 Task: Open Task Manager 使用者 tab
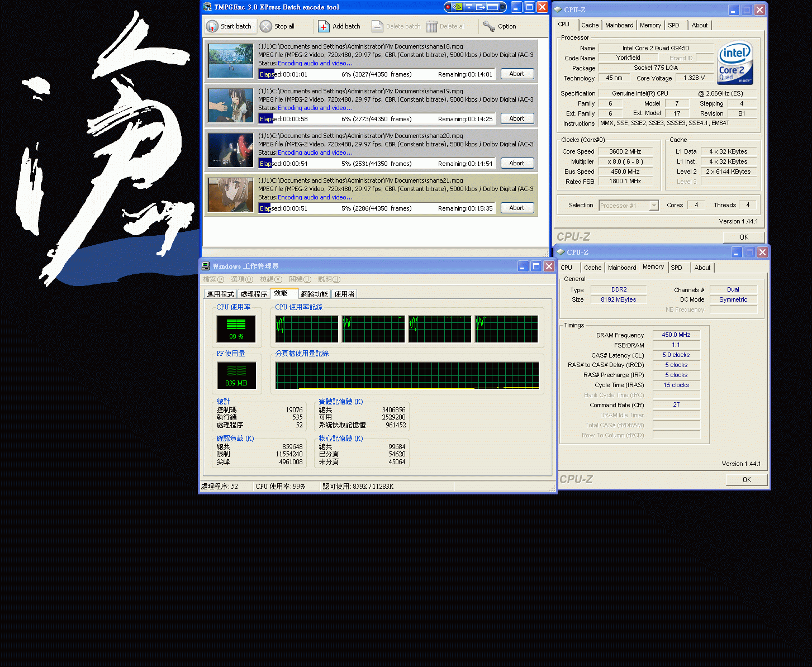[x=344, y=294]
